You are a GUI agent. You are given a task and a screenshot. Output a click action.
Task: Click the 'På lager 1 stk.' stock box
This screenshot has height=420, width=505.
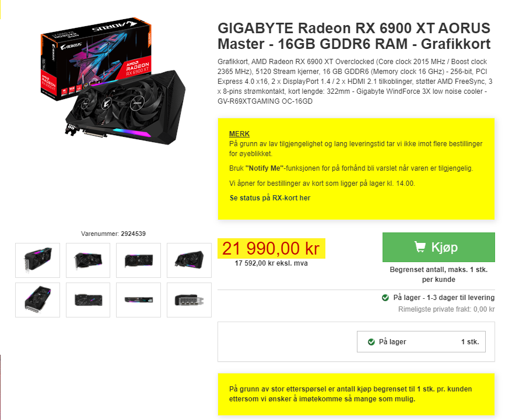[421, 341]
